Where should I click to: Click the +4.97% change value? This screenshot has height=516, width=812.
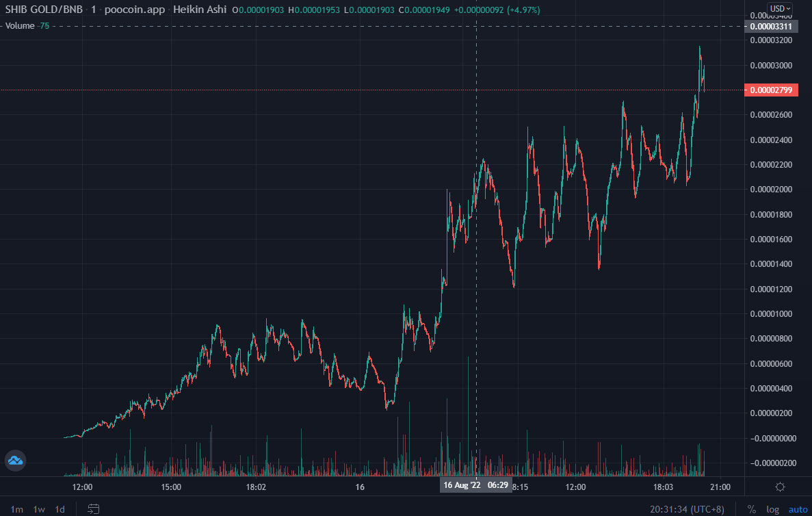tap(523, 10)
